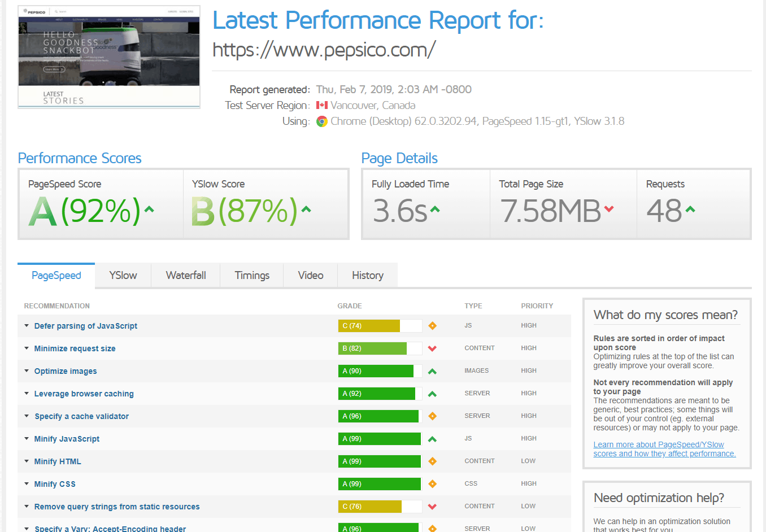766x532 pixels.
Task: Expand the Minify CSS row
Action: (x=27, y=483)
